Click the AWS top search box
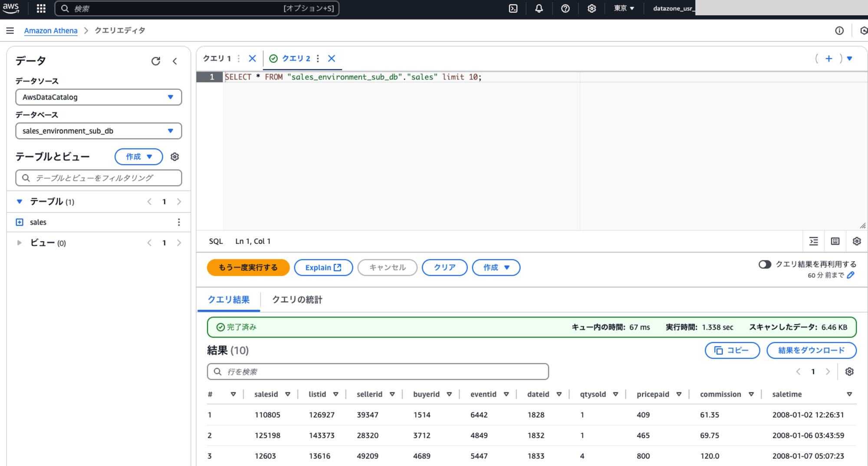The image size is (868, 466). tap(197, 8)
